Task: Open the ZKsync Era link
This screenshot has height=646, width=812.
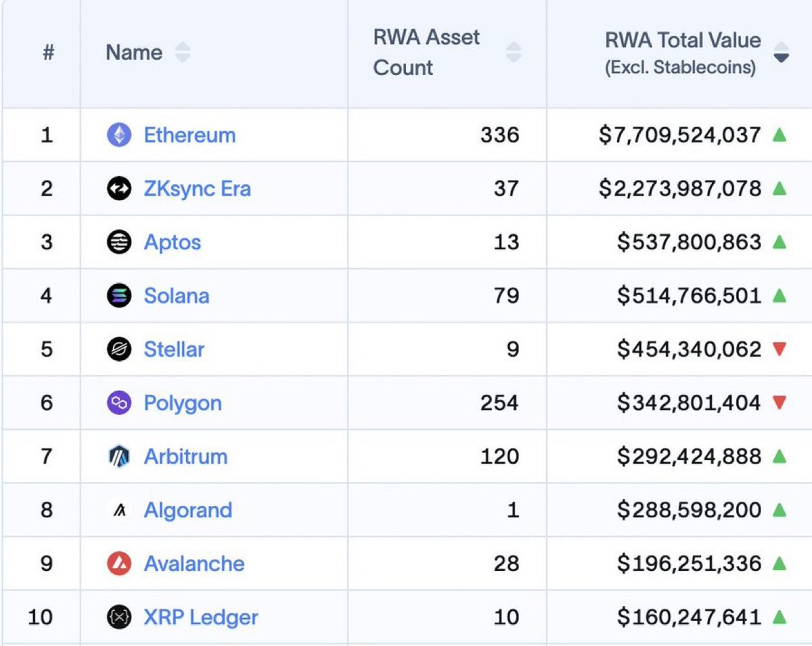Action: [197, 189]
